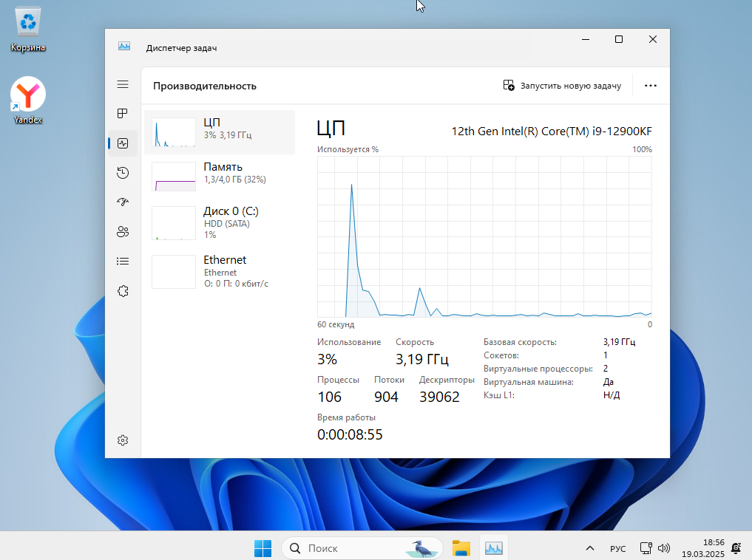Open the Processes page in sidebar
The width and height of the screenshot is (752, 560).
(x=123, y=114)
